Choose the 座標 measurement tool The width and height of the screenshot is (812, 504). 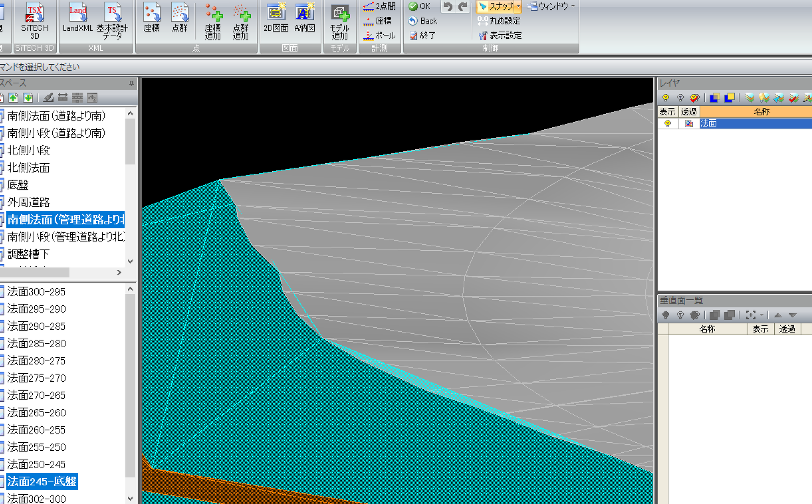click(x=378, y=21)
